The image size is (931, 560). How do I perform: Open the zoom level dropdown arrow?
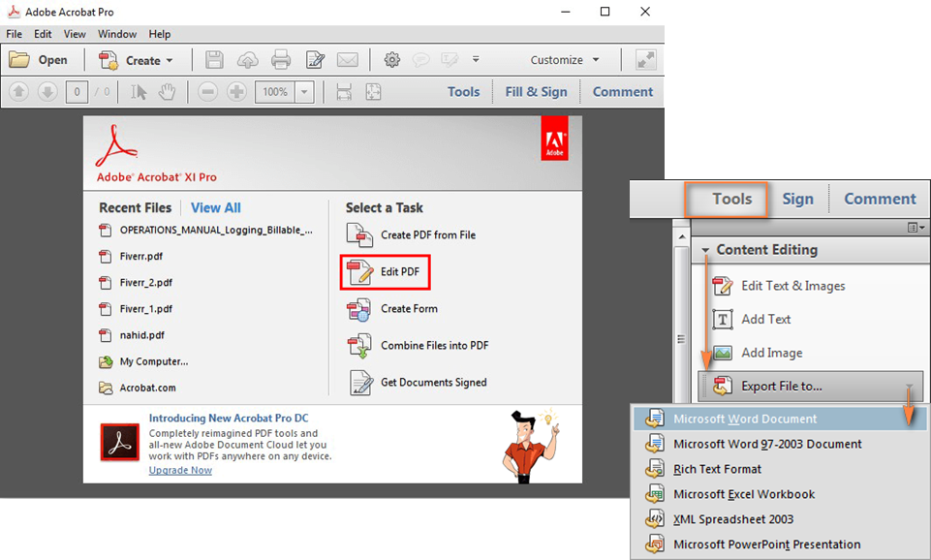(x=304, y=92)
